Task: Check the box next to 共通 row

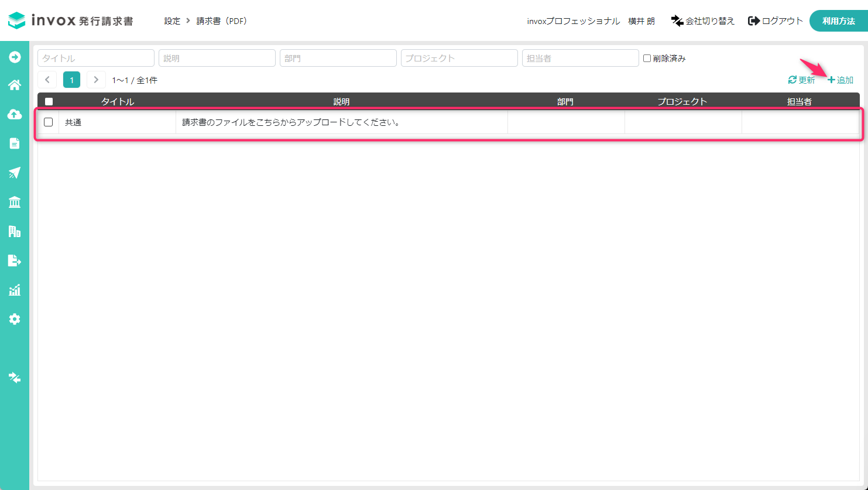Action: pos(49,122)
